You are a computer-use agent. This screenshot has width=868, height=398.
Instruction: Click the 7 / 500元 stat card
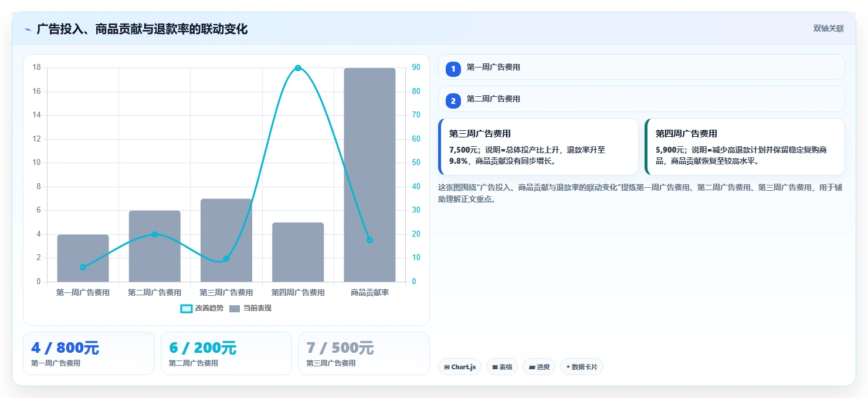[x=364, y=353]
